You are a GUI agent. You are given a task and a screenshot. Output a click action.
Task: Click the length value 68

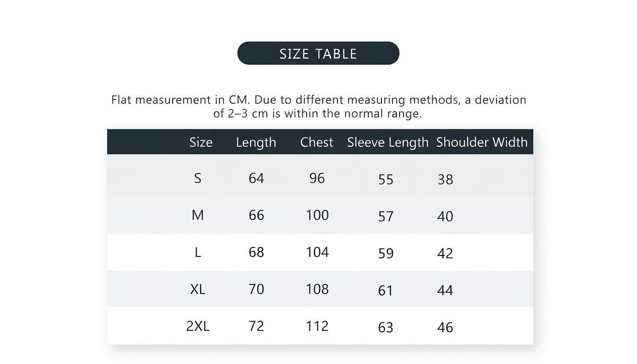tap(256, 252)
